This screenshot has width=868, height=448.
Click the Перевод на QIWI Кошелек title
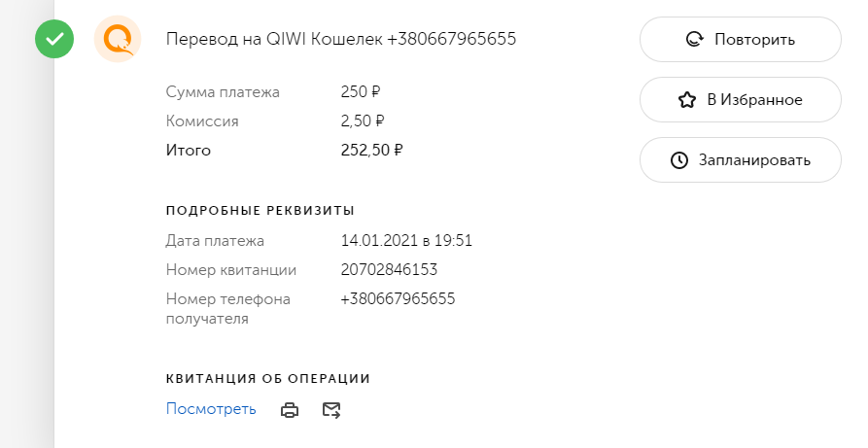point(341,40)
